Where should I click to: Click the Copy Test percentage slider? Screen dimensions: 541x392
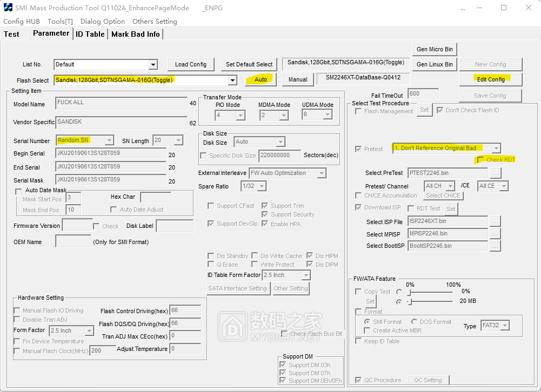pos(430,293)
